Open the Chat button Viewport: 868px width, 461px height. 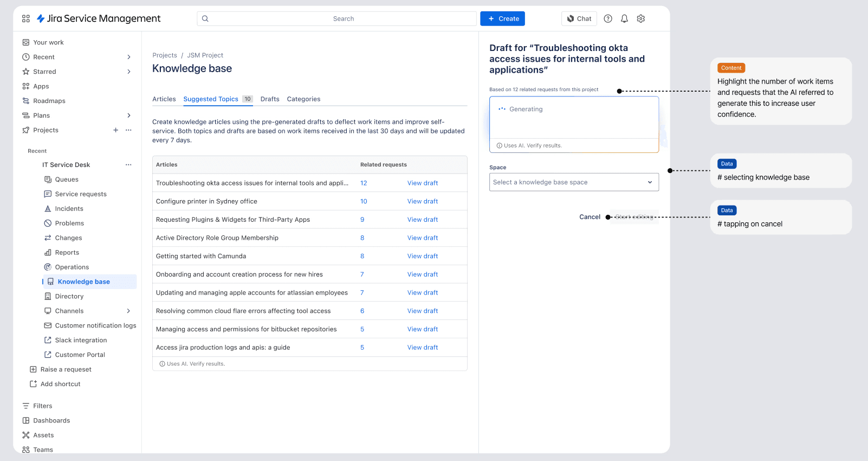(579, 18)
